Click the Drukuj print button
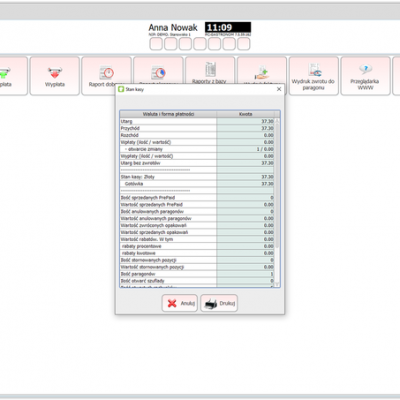The image size is (400, 400). pyautogui.click(x=219, y=303)
